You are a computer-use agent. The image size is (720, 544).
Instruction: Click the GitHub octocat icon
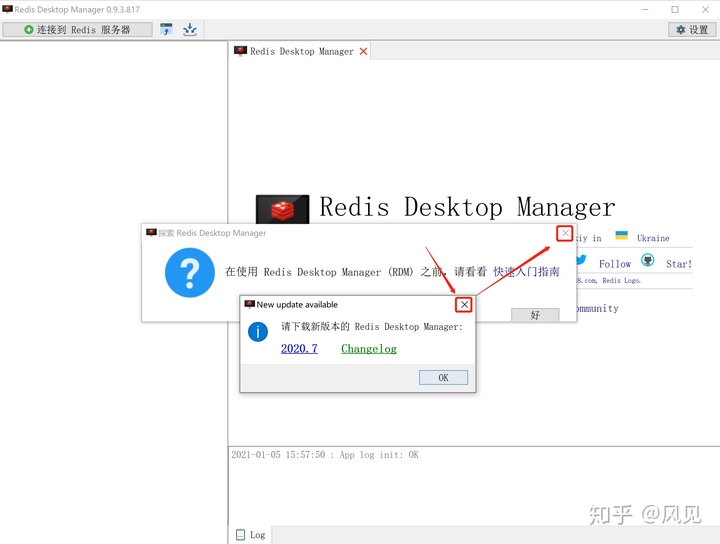(647, 260)
